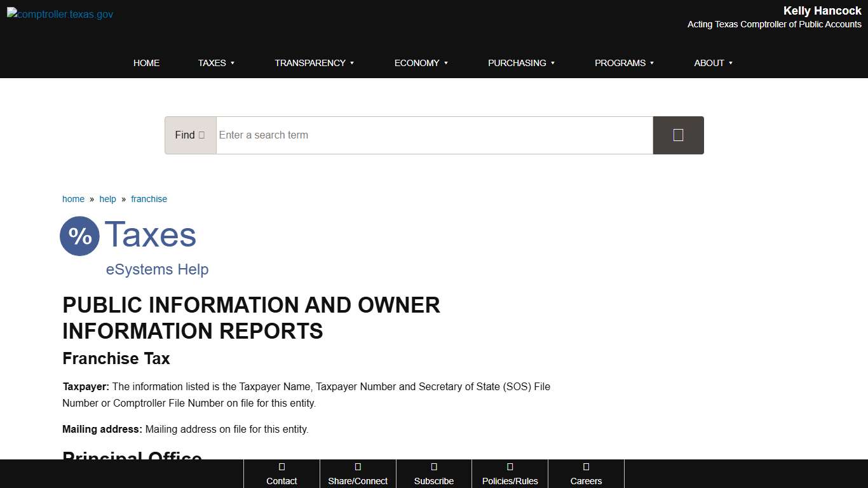
Task: Open the eSystems Help link
Action: click(157, 269)
